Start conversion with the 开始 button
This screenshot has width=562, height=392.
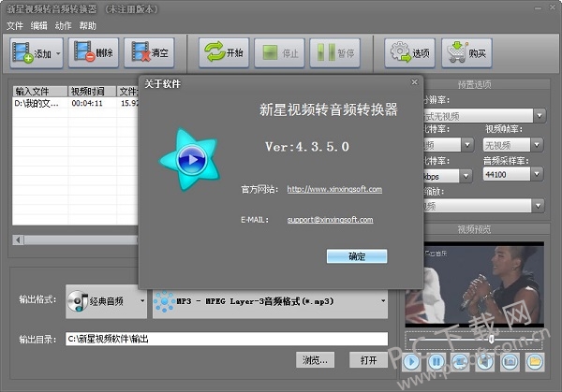coord(224,53)
